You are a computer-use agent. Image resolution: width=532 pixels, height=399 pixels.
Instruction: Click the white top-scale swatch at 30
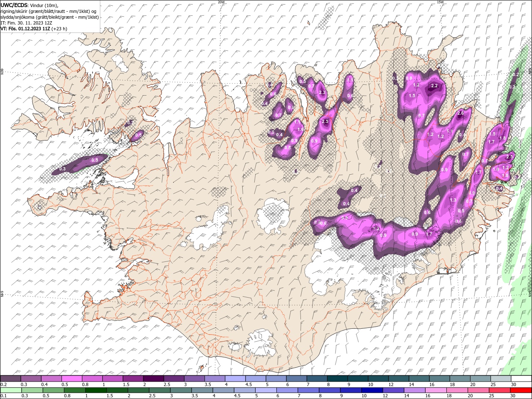[521, 379]
